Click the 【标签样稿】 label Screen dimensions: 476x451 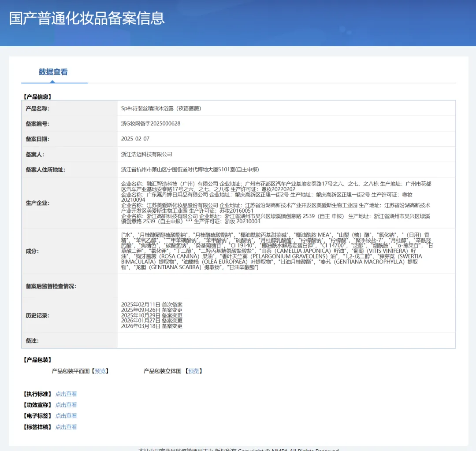click(x=37, y=427)
